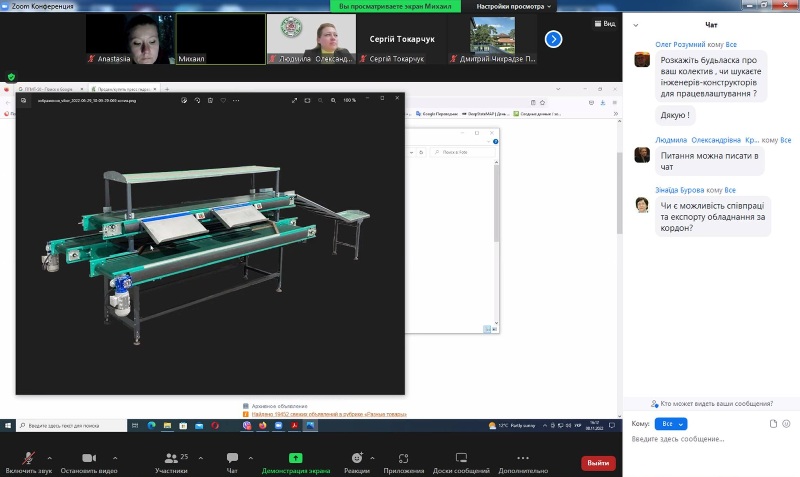Expand audio options arrow beside microphone
Viewport: 800px width, 477px height.
[x=49, y=457]
